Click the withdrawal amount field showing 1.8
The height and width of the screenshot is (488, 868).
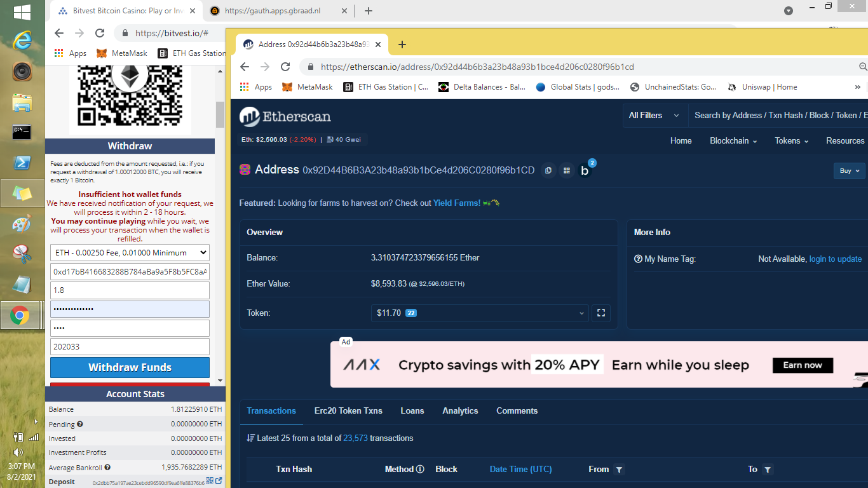[130, 290]
